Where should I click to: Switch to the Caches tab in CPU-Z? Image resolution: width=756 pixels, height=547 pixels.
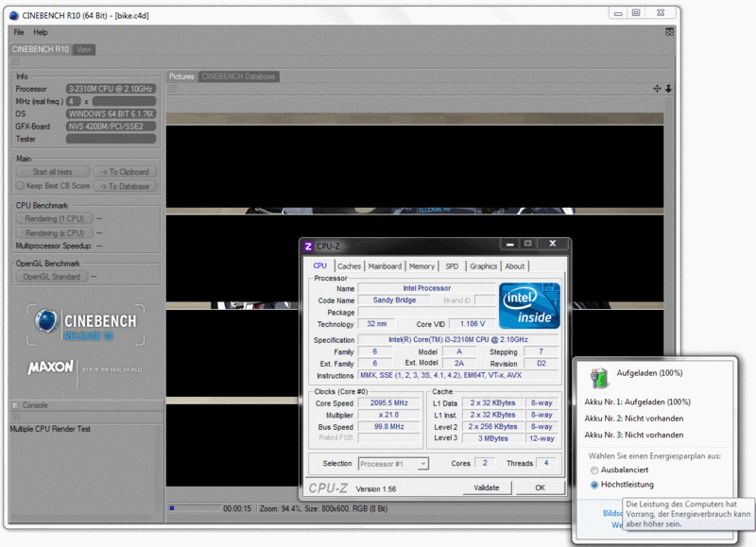coord(349,266)
